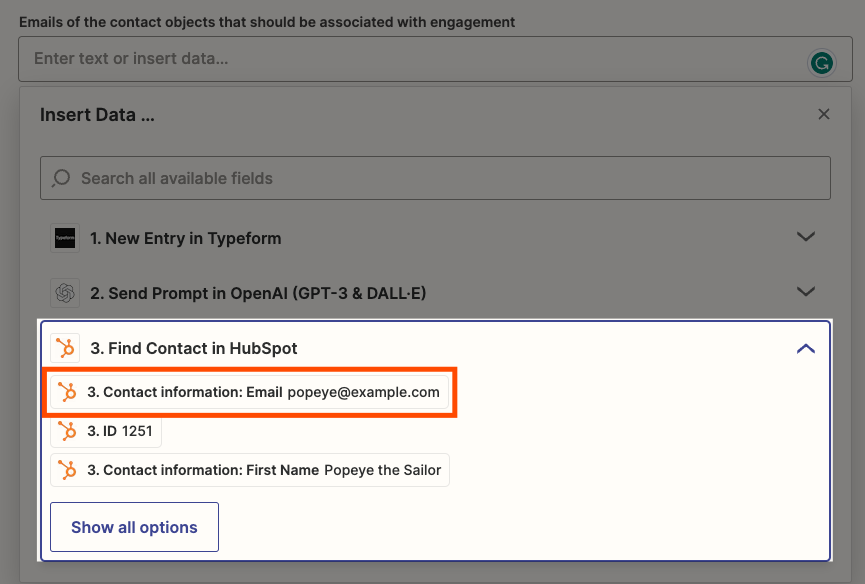The image size is (865, 584).
Task: Click the OpenAI app icon
Action: [x=65, y=293]
